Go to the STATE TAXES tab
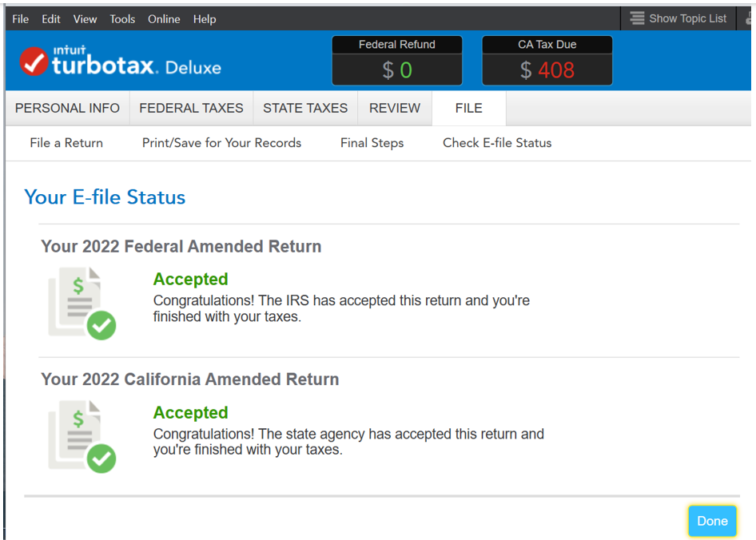The image size is (756, 540). (305, 108)
